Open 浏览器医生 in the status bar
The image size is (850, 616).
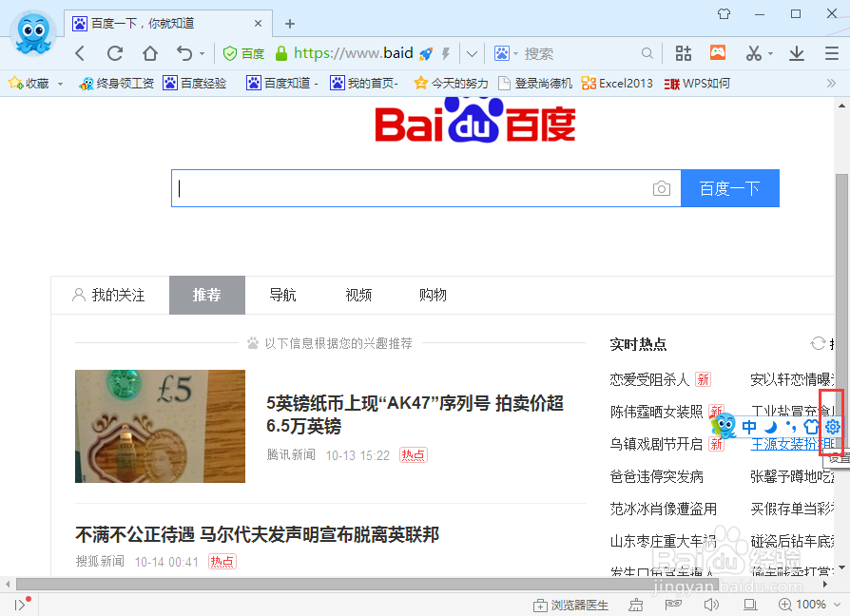(x=570, y=605)
